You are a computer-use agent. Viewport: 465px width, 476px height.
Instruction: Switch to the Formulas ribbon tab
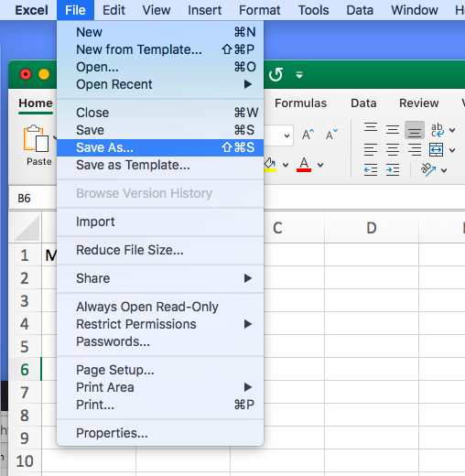click(x=300, y=103)
